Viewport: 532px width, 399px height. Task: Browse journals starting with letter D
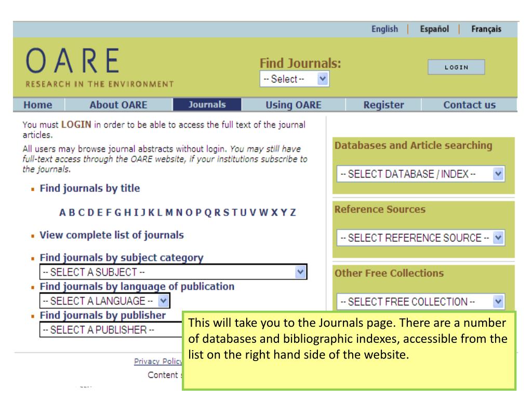[x=91, y=212]
